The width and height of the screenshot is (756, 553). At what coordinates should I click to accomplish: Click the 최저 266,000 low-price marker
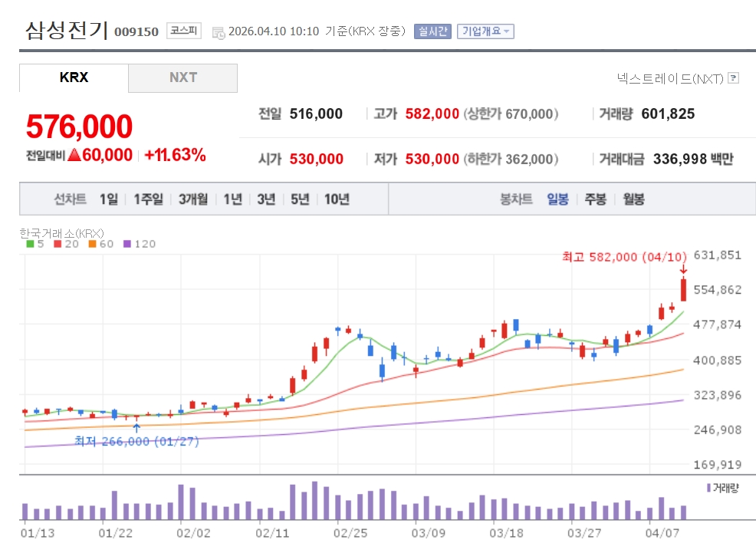click(x=136, y=441)
